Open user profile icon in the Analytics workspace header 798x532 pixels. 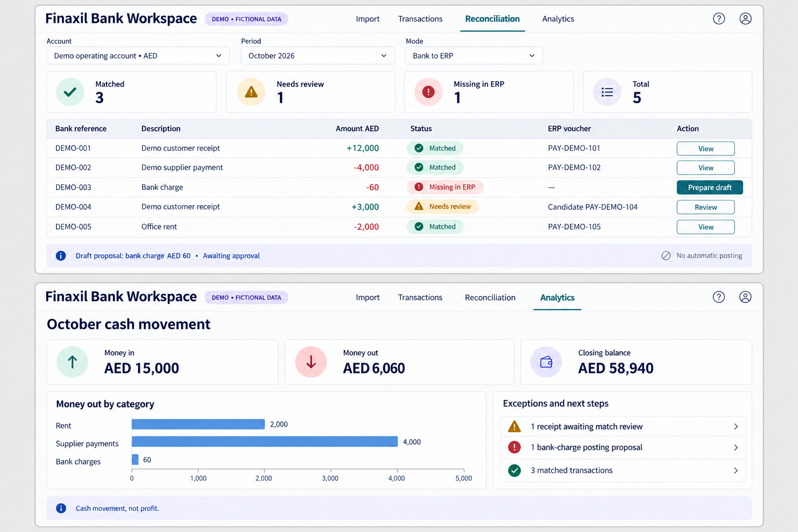tap(745, 297)
